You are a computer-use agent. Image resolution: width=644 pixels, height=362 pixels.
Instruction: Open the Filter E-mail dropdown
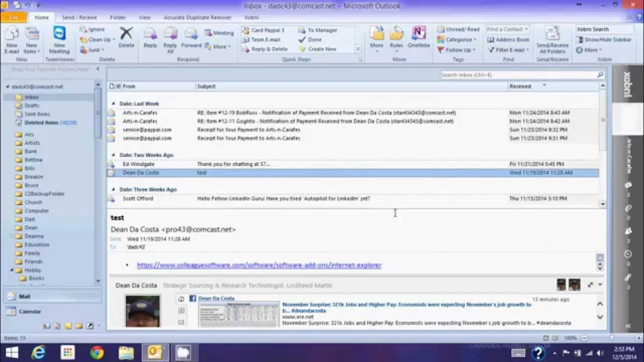click(x=508, y=50)
